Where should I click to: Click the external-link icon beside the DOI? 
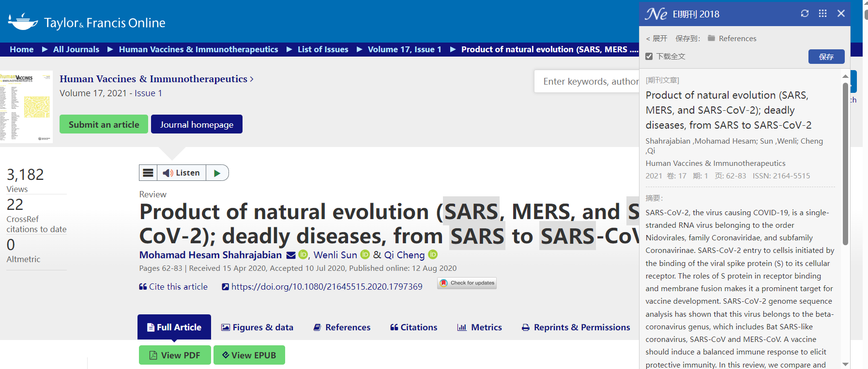[225, 287]
